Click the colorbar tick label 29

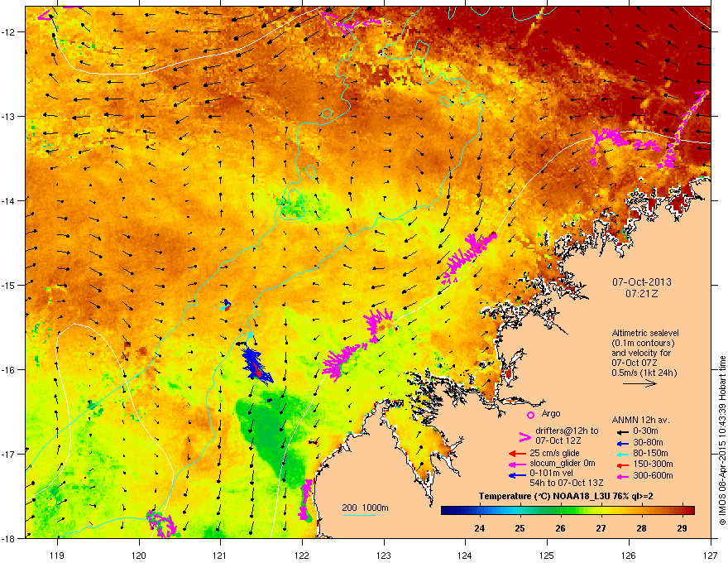coord(682,528)
